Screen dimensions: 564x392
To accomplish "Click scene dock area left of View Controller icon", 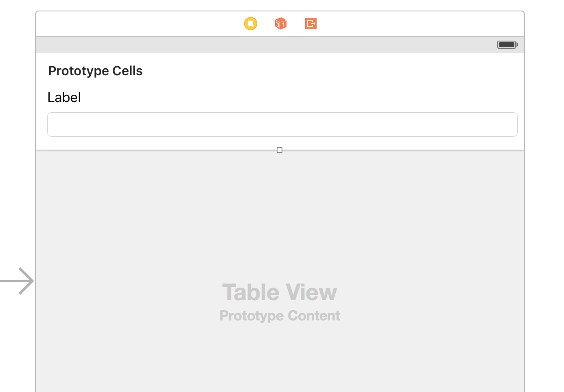I will pos(138,24).
